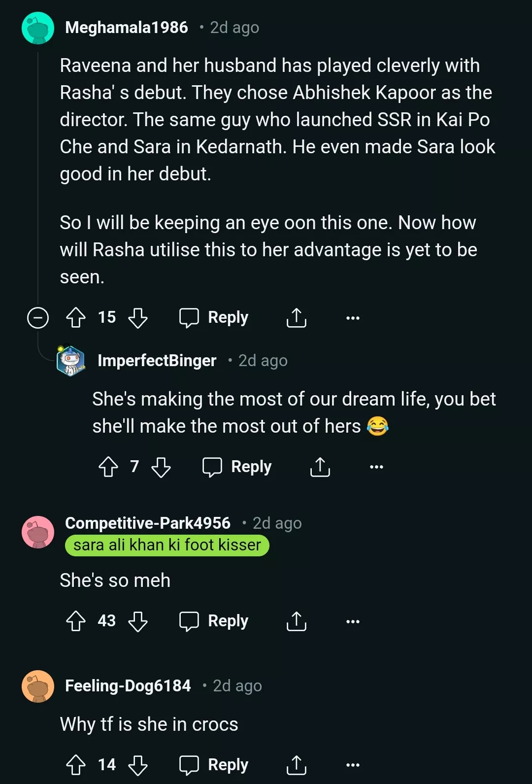
Task: Open Competitive-Park4956's user profile
Action: tap(148, 523)
